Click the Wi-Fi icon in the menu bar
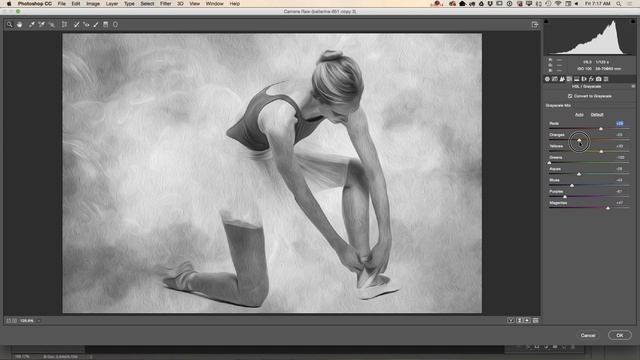This screenshot has height=360, width=640. [x=558, y=4]
